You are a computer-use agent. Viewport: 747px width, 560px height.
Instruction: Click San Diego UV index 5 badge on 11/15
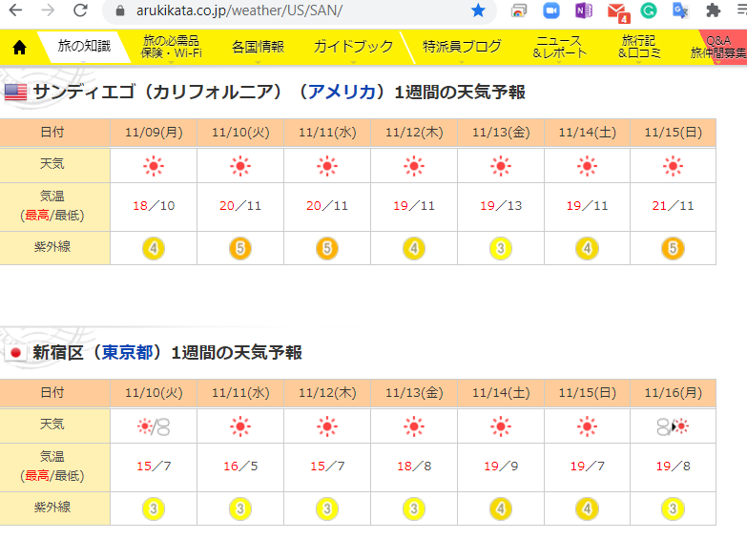[x=673, y=248]
